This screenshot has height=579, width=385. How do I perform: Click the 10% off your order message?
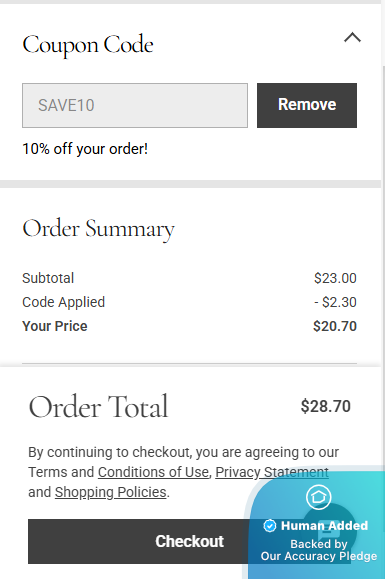[x=85, y=149]
